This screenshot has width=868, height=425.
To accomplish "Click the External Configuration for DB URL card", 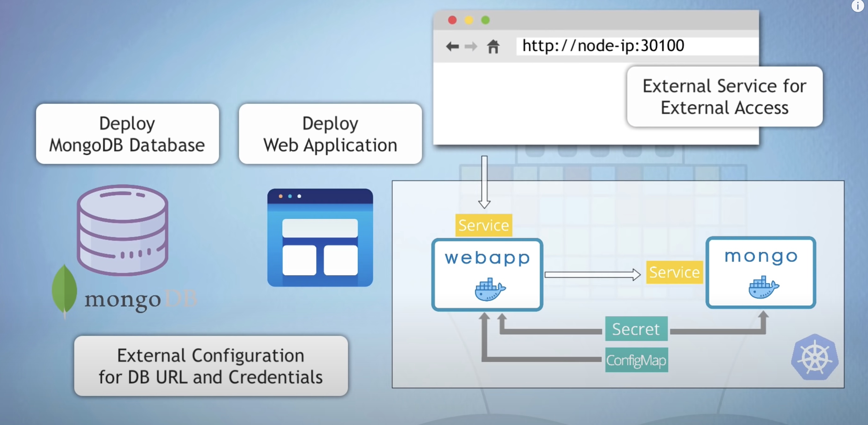I will [211, 366].
